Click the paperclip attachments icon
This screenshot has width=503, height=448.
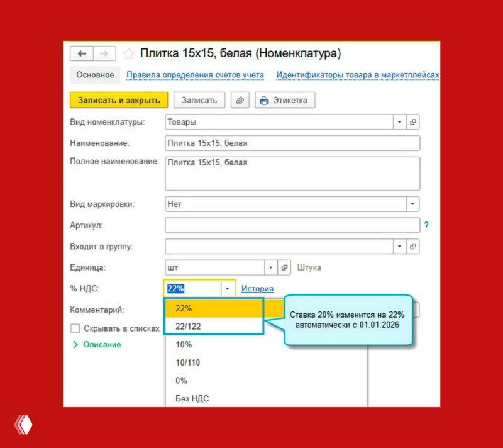point(240,100)
